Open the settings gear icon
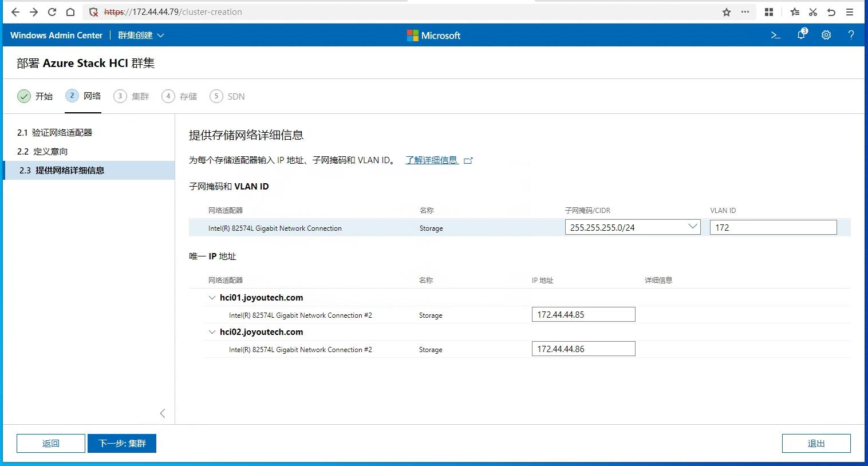 [x=826, y=35]
